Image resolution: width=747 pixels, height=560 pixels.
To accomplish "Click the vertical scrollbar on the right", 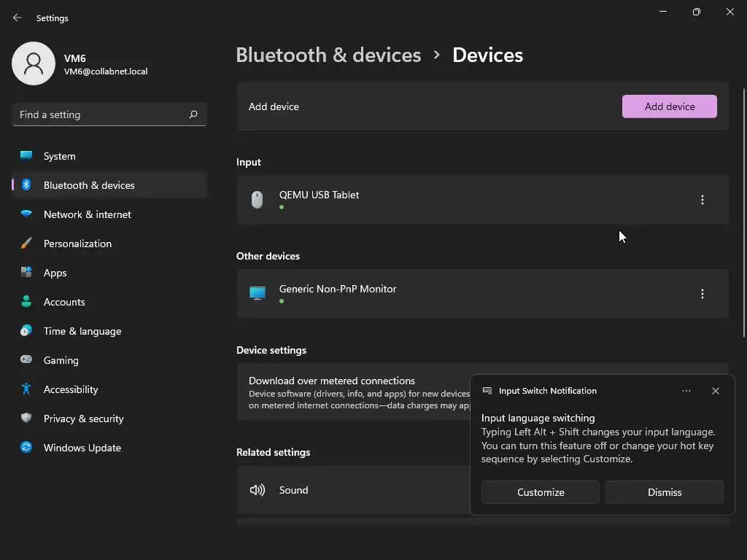I will 744,211.
